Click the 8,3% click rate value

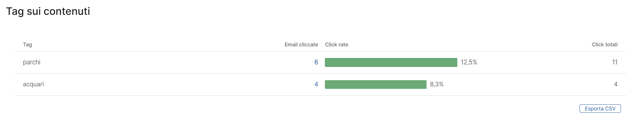tap(436, 84)
